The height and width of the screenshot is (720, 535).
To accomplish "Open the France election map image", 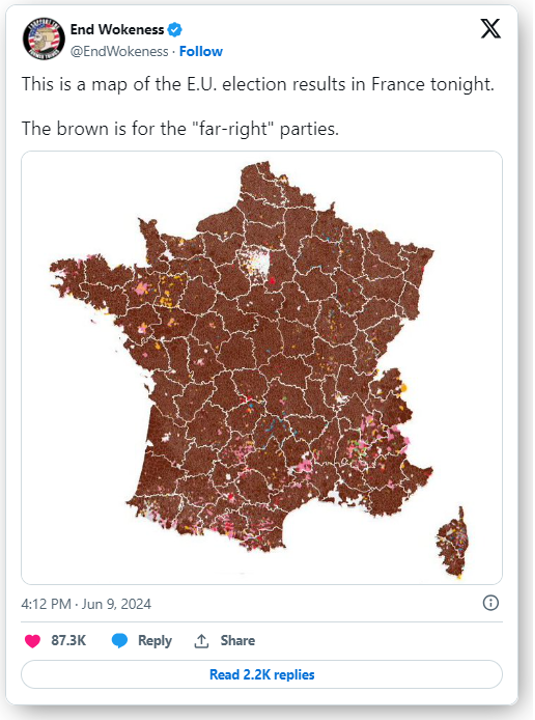I will pos(262,367).
